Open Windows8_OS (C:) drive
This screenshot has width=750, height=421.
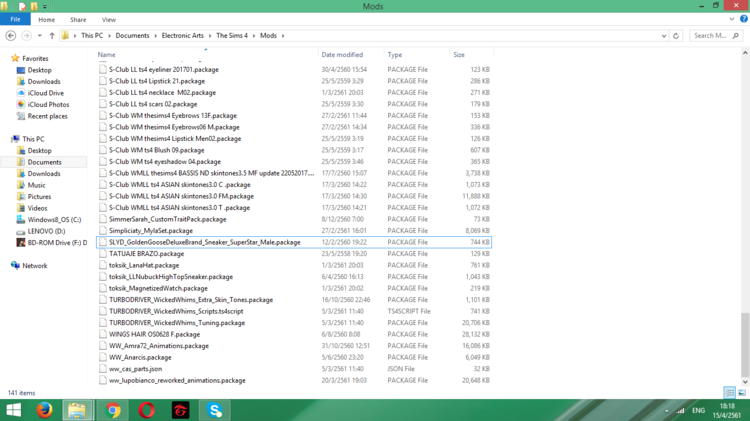[54, 220]
